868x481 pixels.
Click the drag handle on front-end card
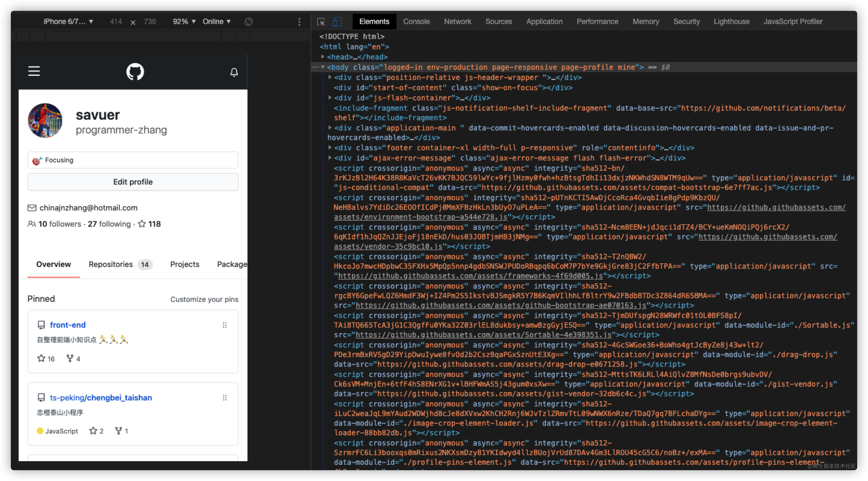(224, 325)
